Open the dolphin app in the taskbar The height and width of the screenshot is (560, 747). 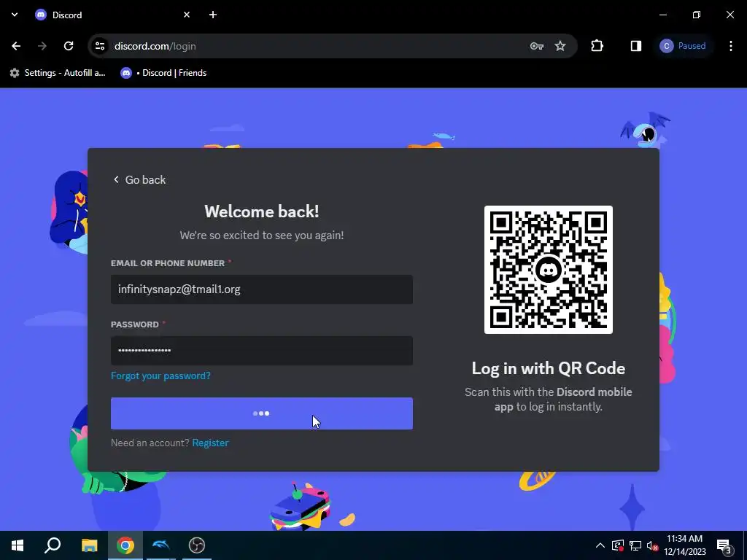161,545
